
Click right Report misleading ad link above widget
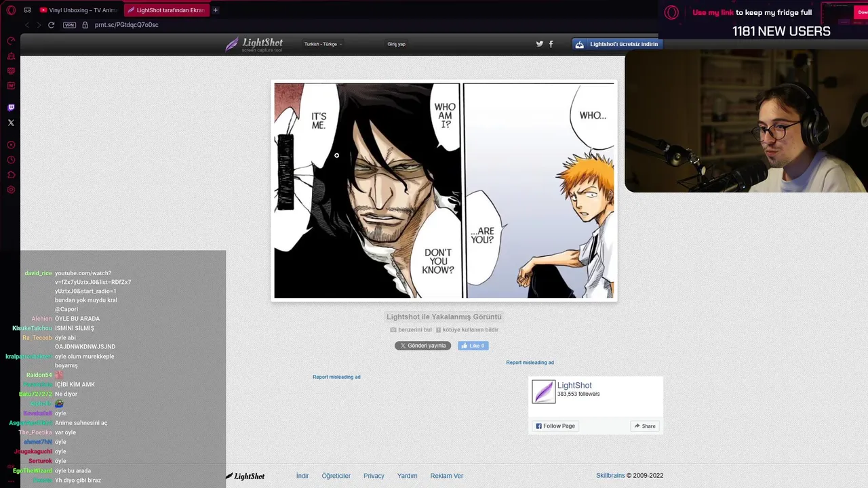[x=530, y=363]
